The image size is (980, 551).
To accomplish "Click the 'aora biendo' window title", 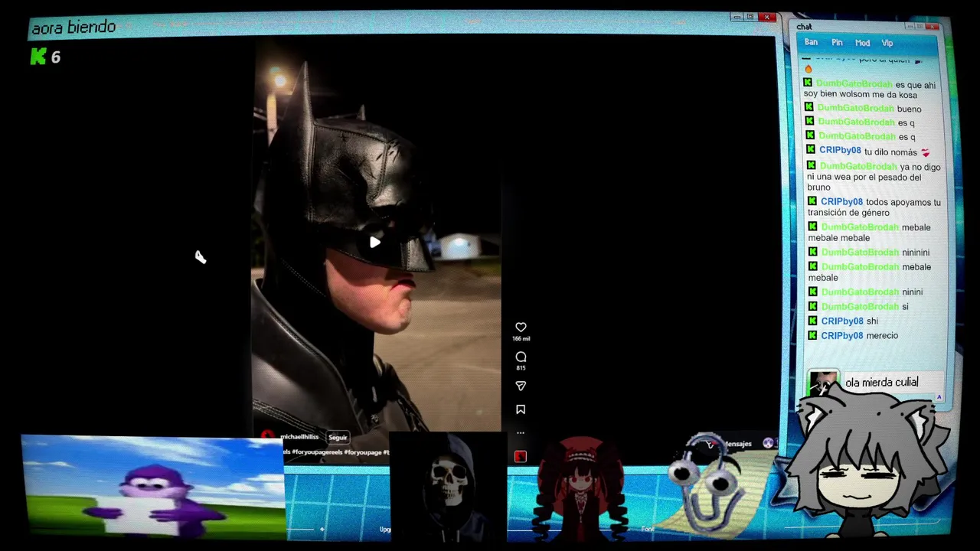I will click(x=73, y=28).
